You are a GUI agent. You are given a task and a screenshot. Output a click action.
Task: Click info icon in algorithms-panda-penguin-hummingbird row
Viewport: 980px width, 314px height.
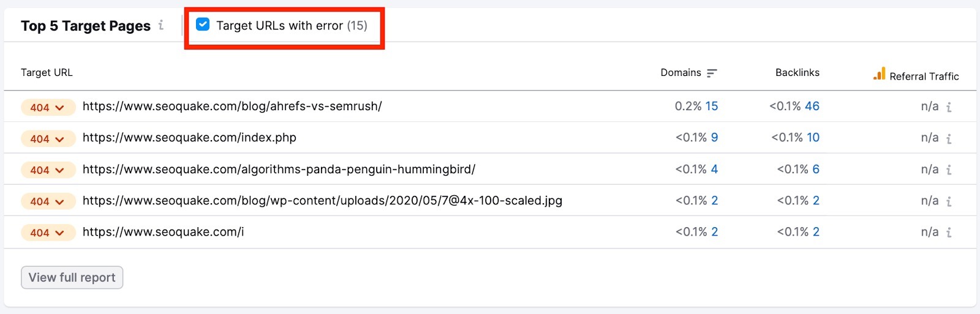point(949,170)
